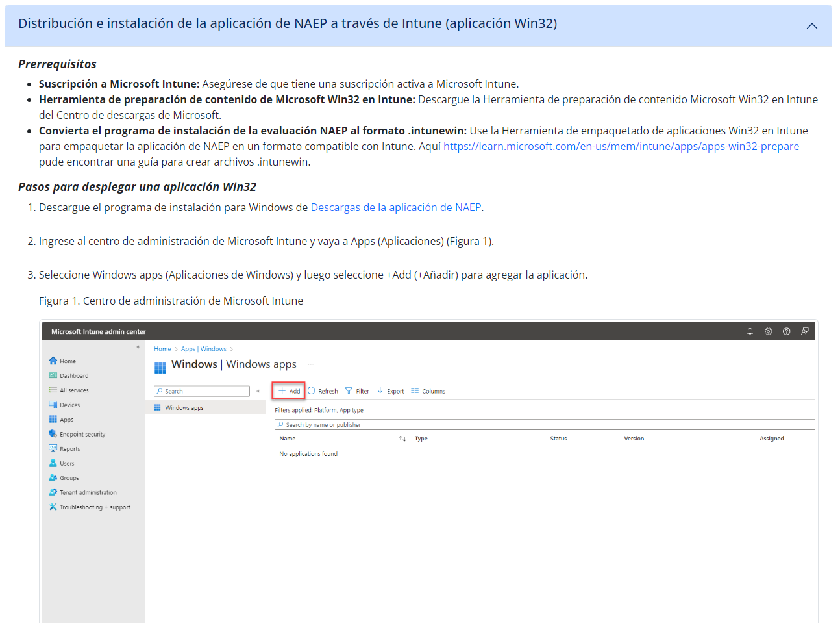
Task: Open the Apps grid icon in the sidebar
Action: pyautogui.click(x=53, y=419)
